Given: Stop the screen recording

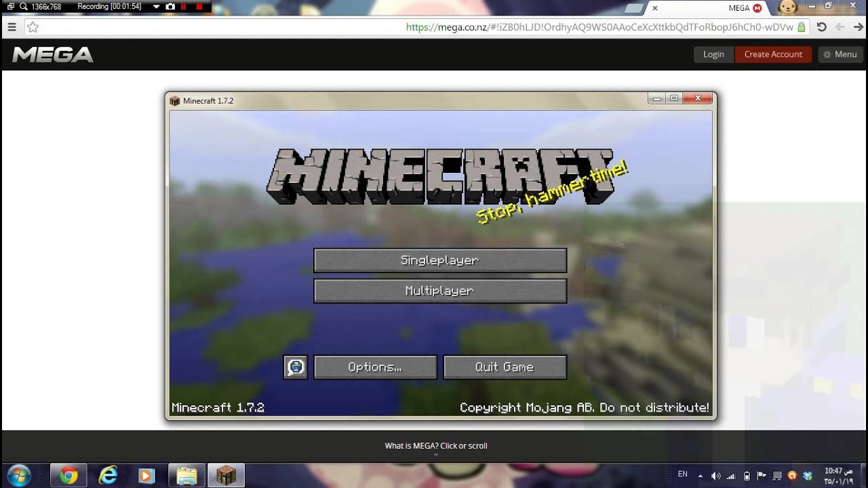Looking at the screenshot, I should coord(199,7).
